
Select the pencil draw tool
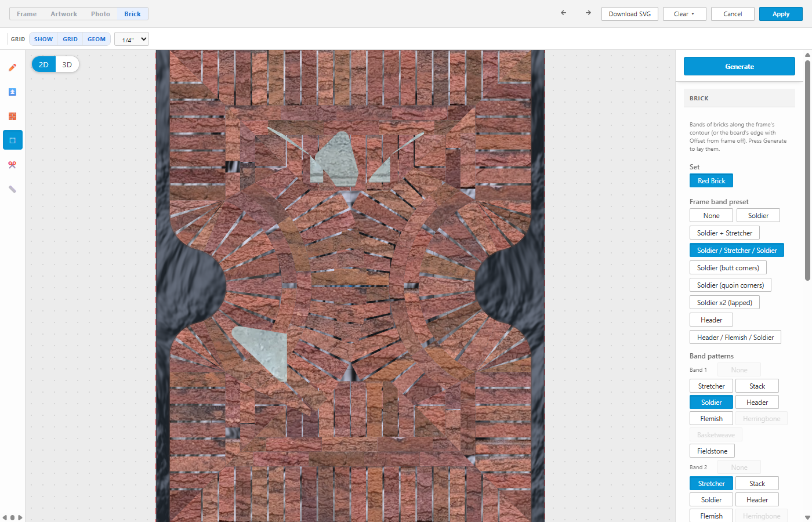[12, 67]
